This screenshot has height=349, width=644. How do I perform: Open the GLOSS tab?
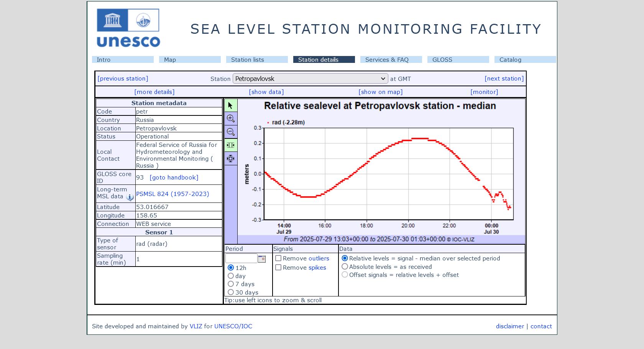point(458,59)
